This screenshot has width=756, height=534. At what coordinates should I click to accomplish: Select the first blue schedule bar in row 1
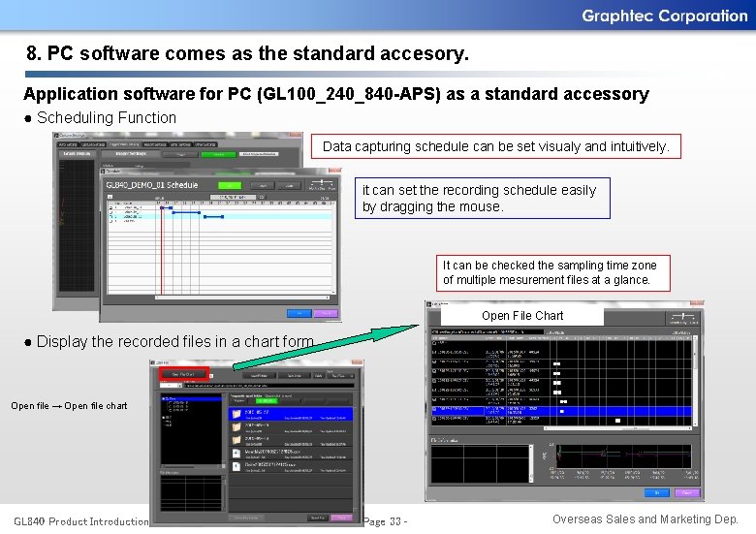click(167, 207)
